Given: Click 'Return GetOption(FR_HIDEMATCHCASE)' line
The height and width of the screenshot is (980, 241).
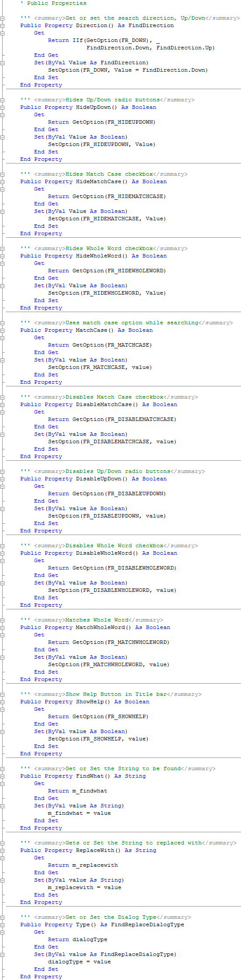Looking at the screenshot, I should [x=107, y=196].
